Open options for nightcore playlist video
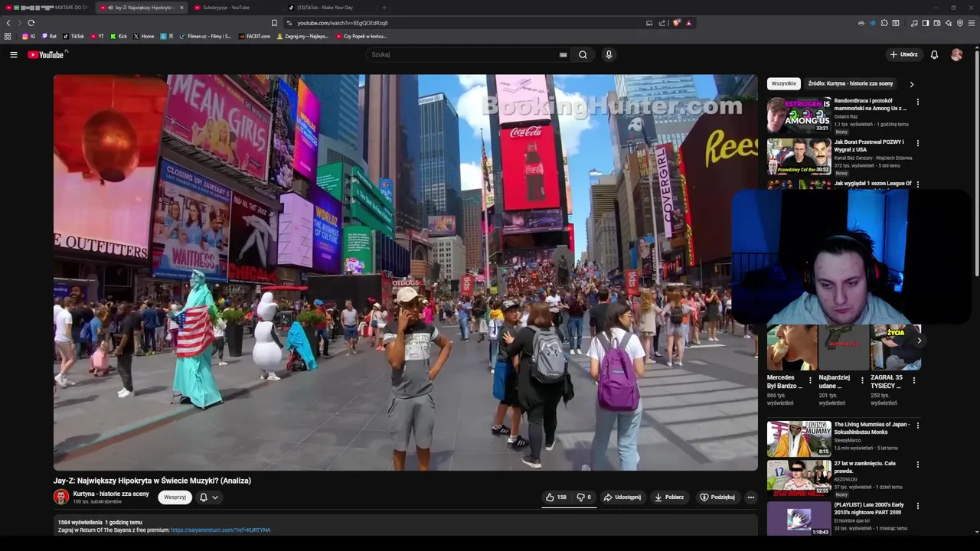The height and width of the screenshot is (551, 980). click(x=918, y=506)
